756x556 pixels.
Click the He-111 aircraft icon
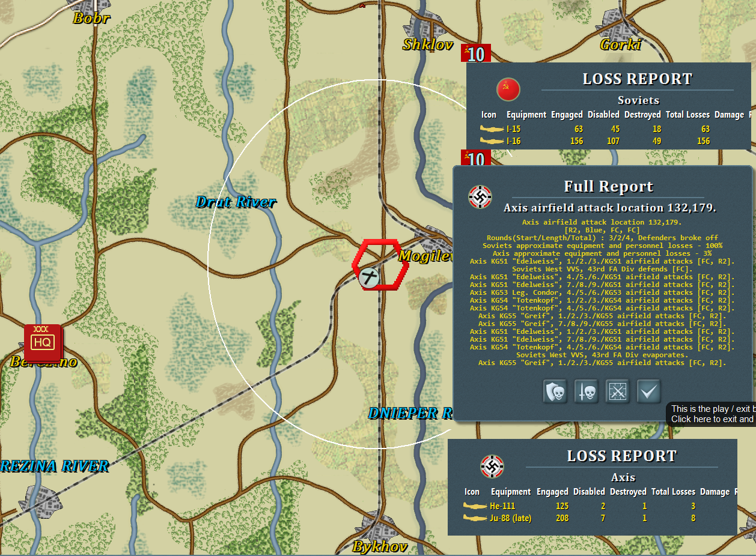[x=475, y=506]
